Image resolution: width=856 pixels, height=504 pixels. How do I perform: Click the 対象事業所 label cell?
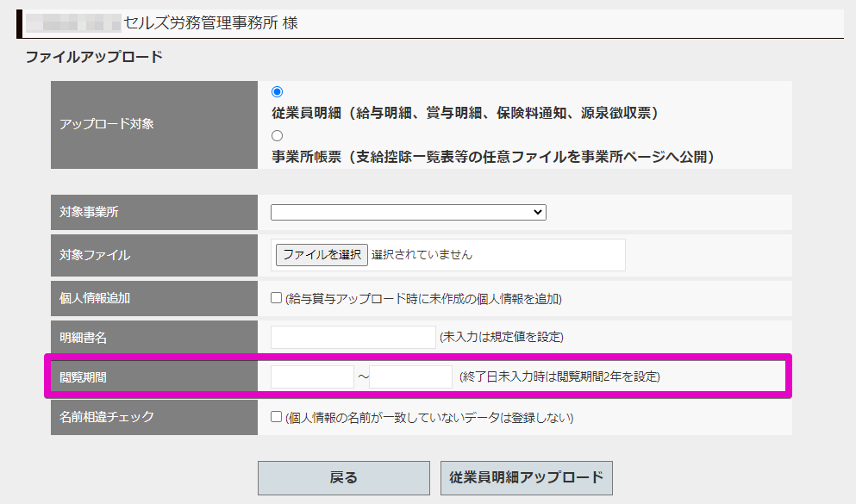point(154,212)
